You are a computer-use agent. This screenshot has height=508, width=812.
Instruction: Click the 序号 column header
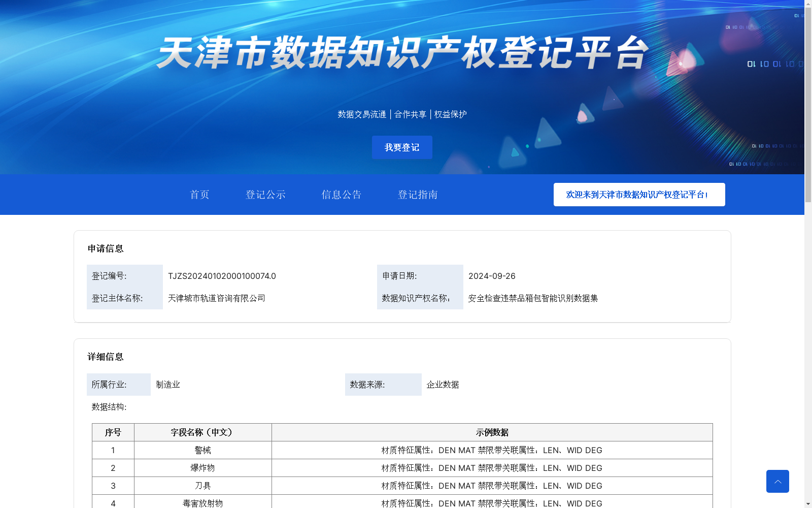(113, 432)
